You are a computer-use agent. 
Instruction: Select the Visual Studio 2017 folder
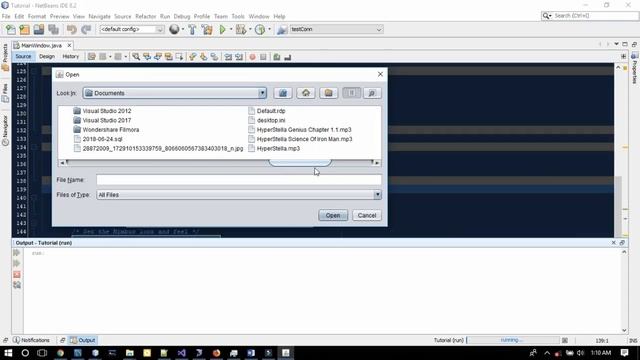click(x=102, y=120)
